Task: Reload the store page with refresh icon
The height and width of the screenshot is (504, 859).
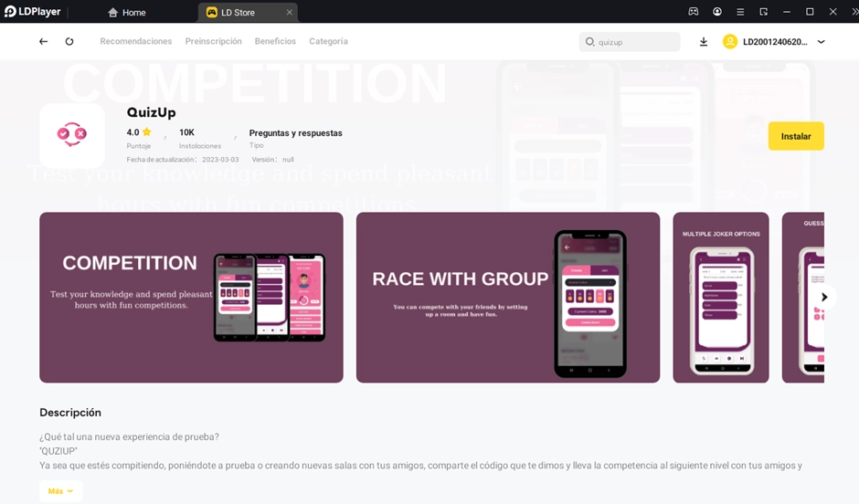Action: (69, 42)
